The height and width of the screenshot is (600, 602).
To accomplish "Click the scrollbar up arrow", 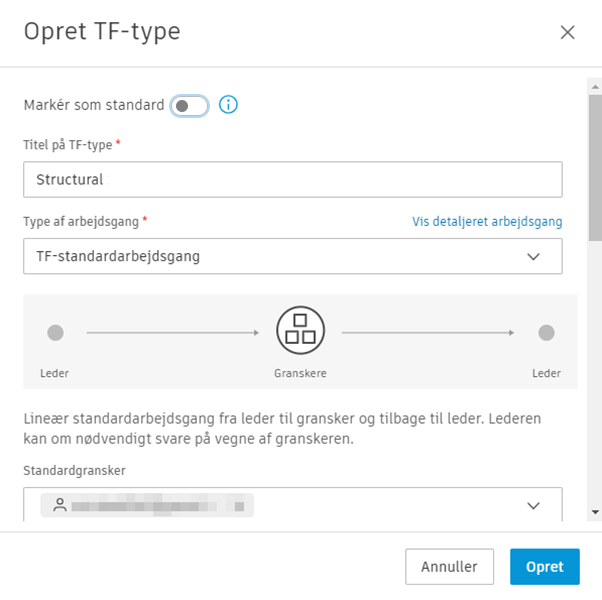I will (x=595, y=87).
